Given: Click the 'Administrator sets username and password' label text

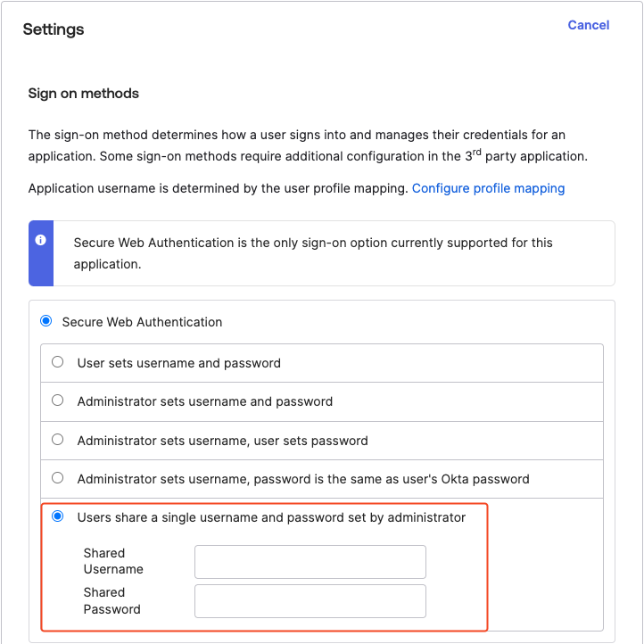Looking at the screenshot, I should pos(205,401).
